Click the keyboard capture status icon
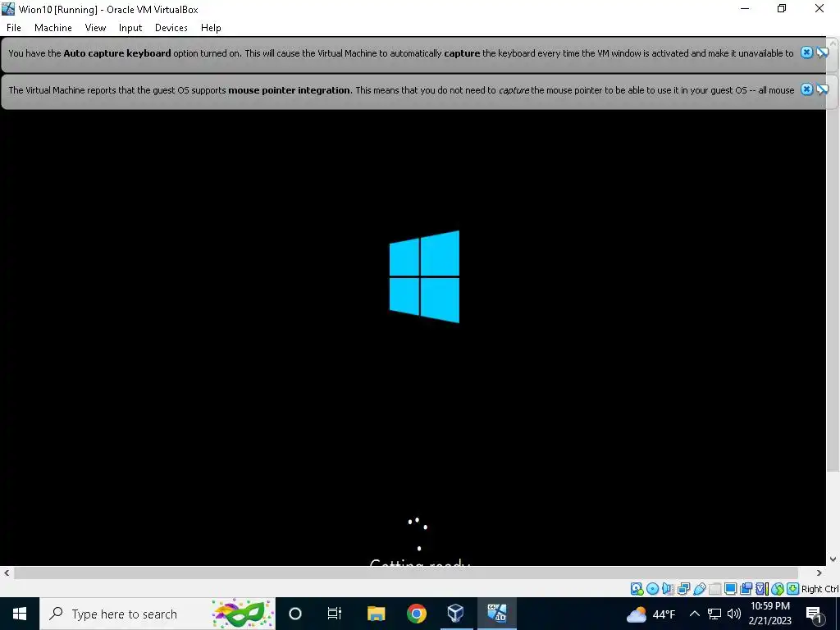 pos(793,589)
